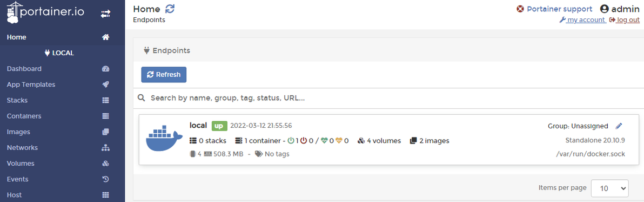Click the App Templates rocket icon
The width and height of the screenshot is (644, 202).
[x=105, y=84]
